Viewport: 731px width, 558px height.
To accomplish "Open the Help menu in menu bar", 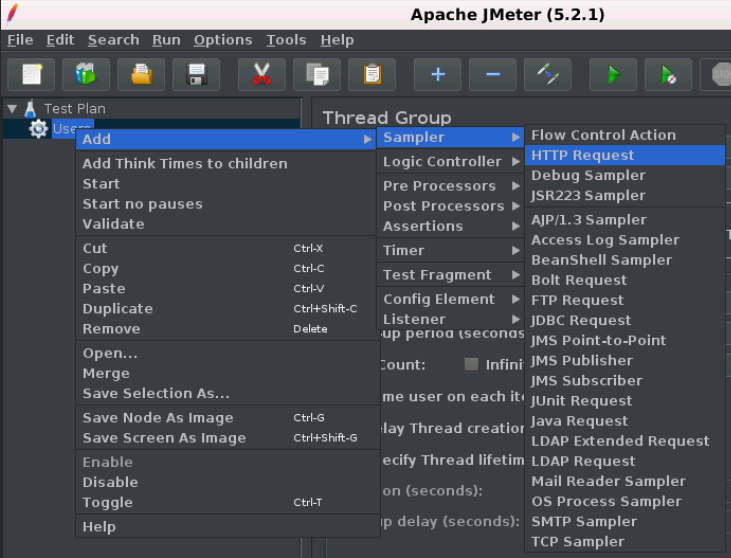I will [x=337, y=40].
